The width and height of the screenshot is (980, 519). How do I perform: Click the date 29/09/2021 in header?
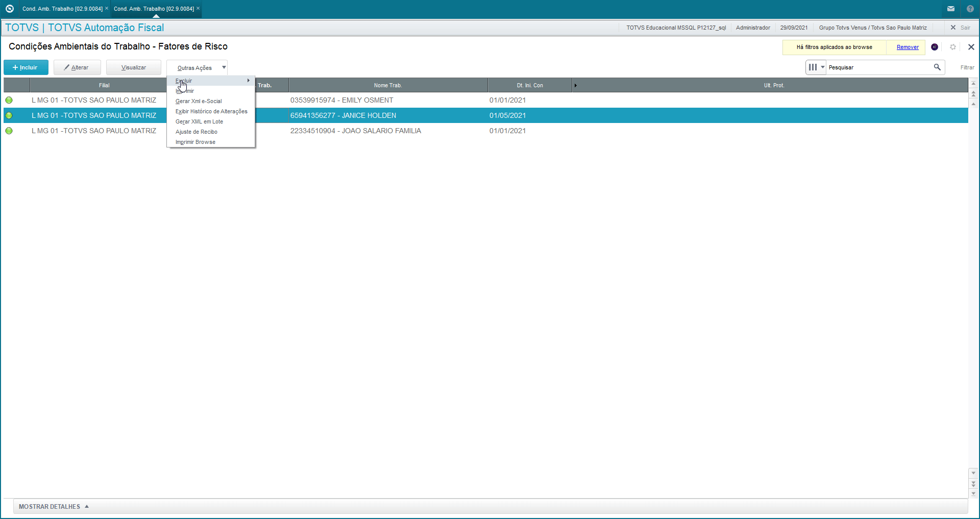(794, 28)
